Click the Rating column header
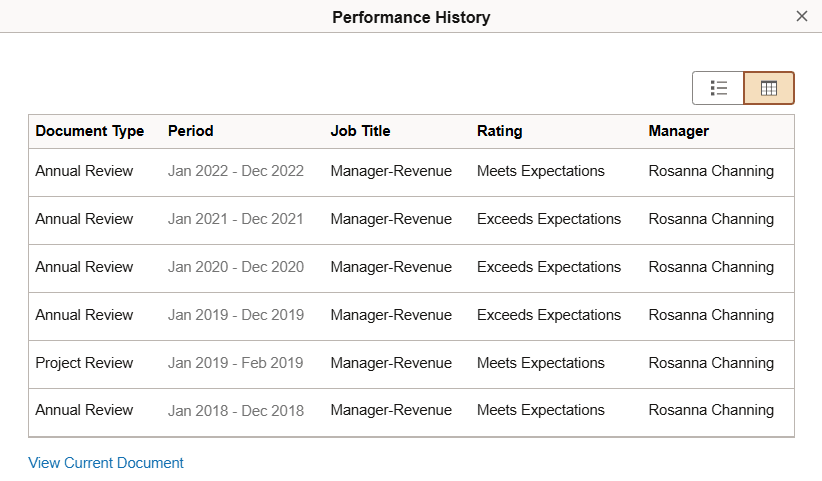The image size is (822, 481). 499,131
